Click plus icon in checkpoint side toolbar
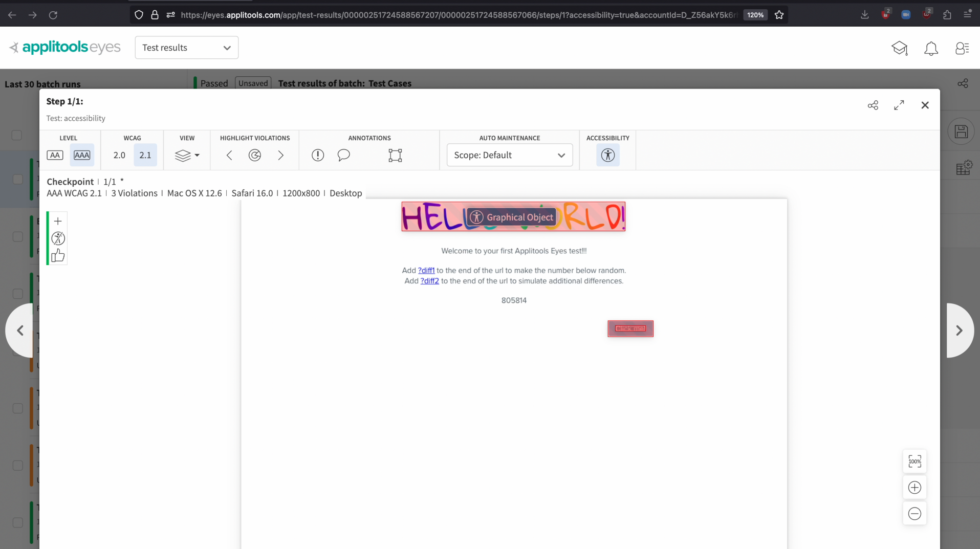This screenshot has height=549, width=980. (58, 221)
